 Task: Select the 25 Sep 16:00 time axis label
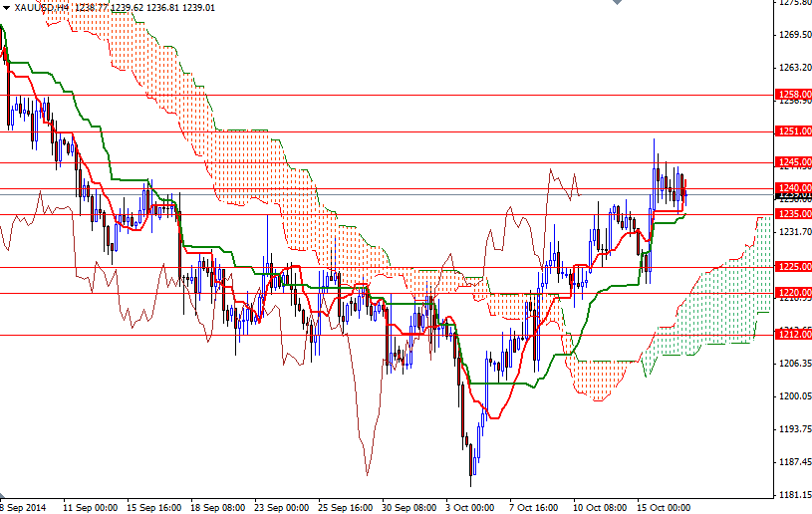pyautogui.click(x=347, y=507)
